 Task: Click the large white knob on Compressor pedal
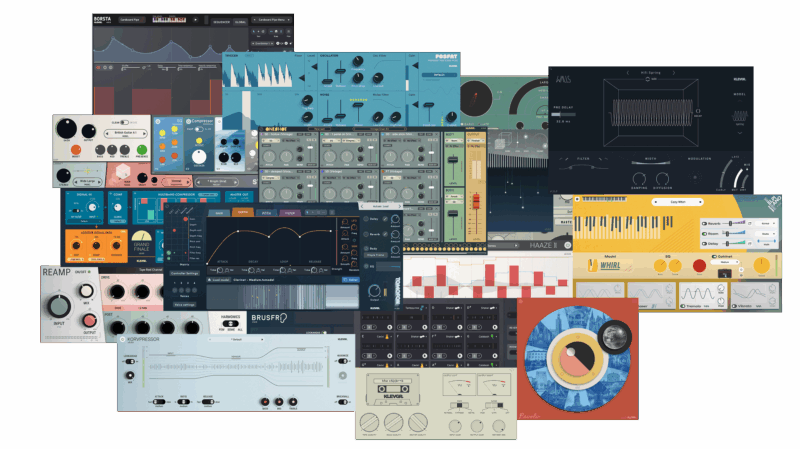198,157
